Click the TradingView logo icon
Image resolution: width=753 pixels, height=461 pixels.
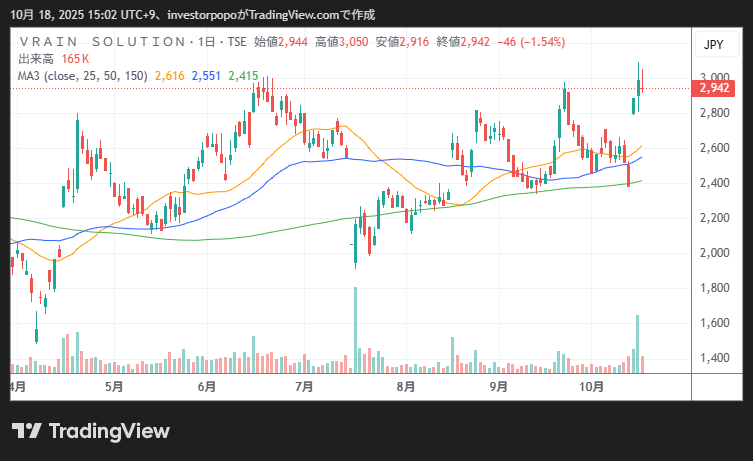tap(26, 431)
